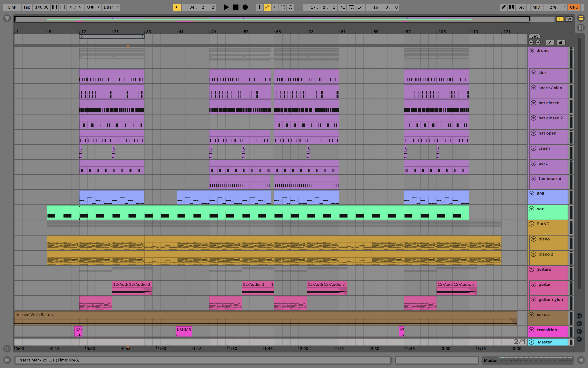Show Mixer section M button

point(579,331)
